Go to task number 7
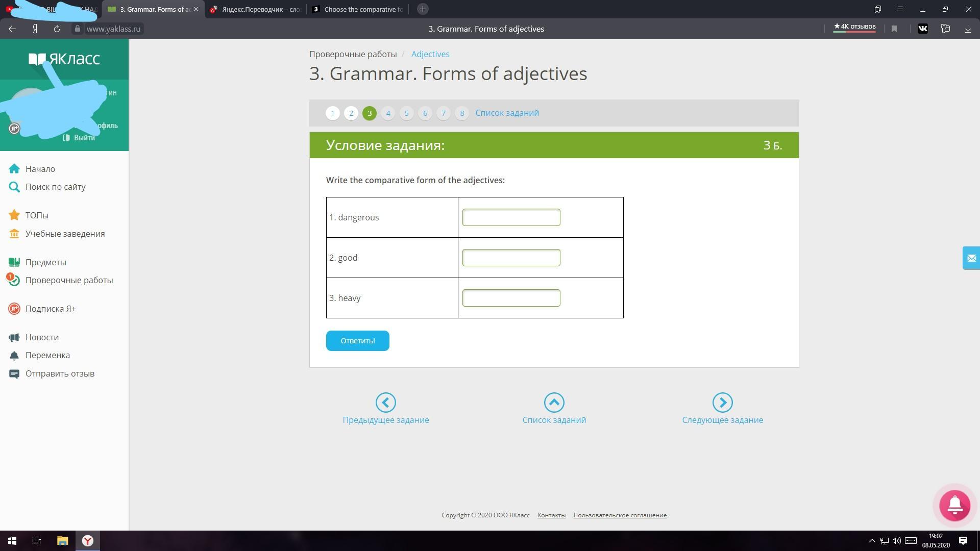Screen dimensions: 980x551 click(444, 113)
